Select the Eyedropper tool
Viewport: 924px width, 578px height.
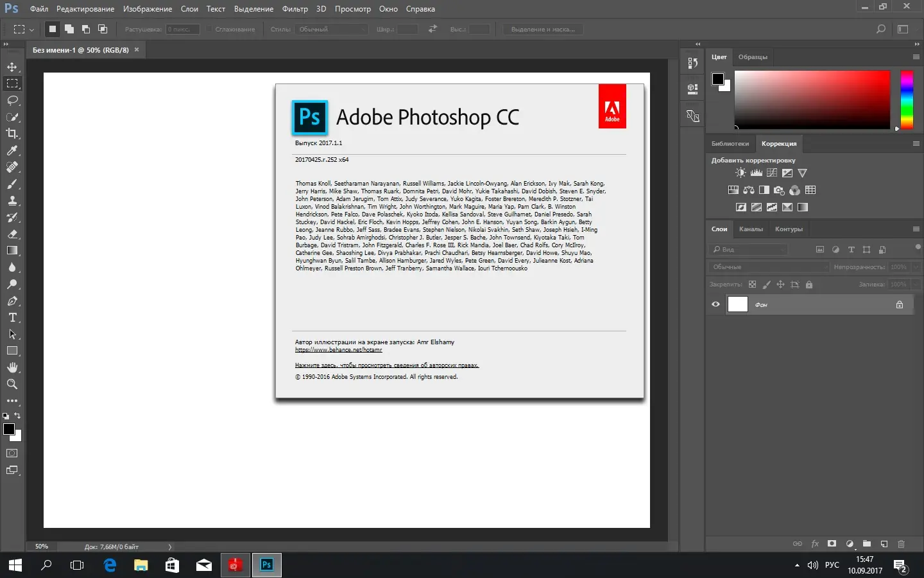[12, 150]
